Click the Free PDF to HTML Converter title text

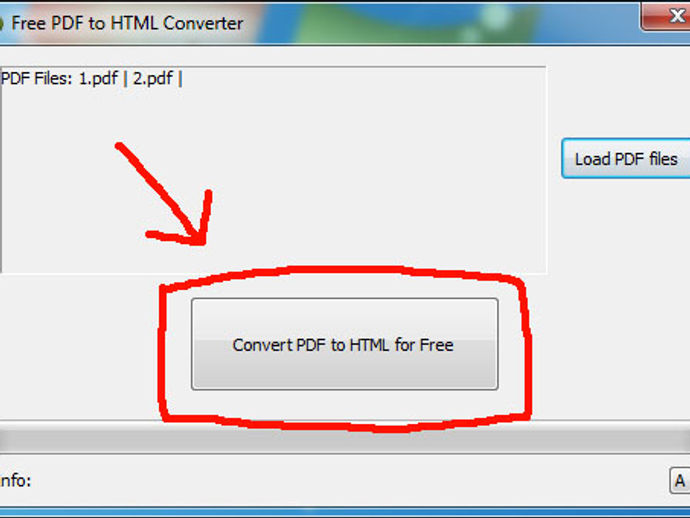pos(127,23)
